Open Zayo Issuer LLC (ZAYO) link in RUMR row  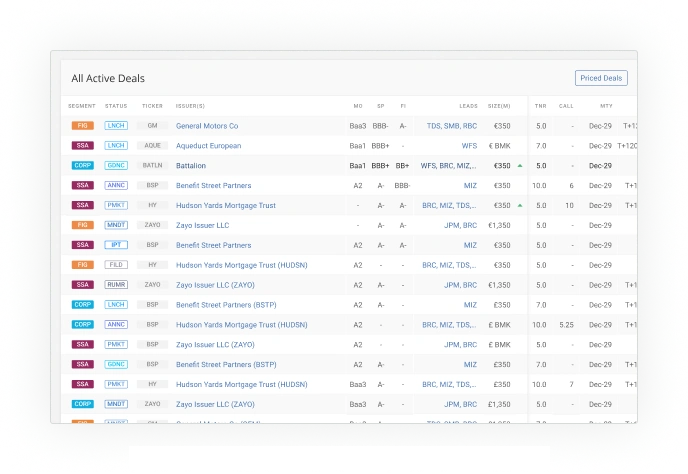(215, 285)
